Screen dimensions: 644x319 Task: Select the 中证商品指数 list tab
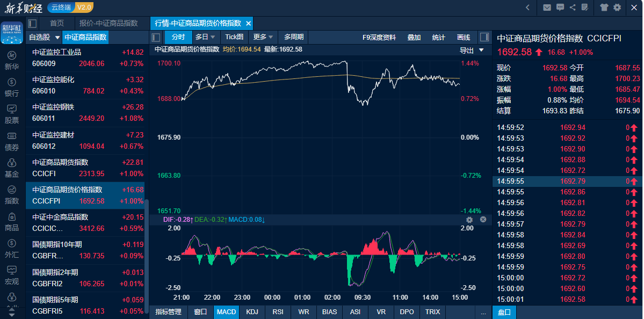tap(85, 38)
